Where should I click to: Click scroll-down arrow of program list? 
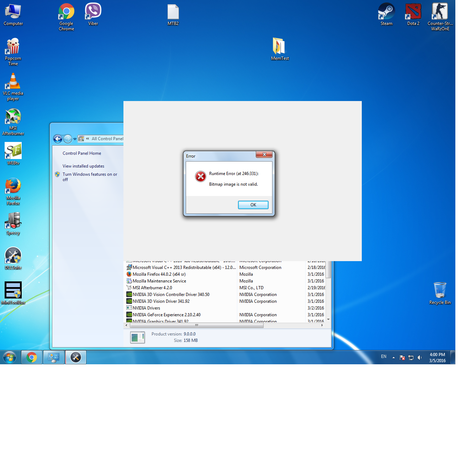(328, 319)
